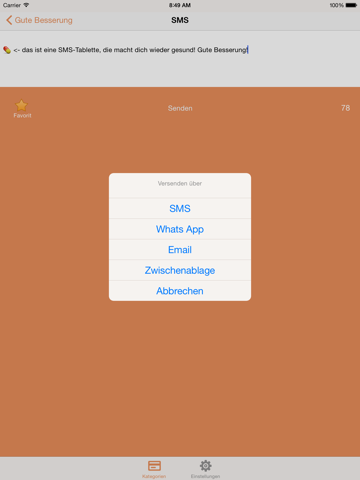Pick Email sending option
The image size is (360, 480).
tap(180, 250)
